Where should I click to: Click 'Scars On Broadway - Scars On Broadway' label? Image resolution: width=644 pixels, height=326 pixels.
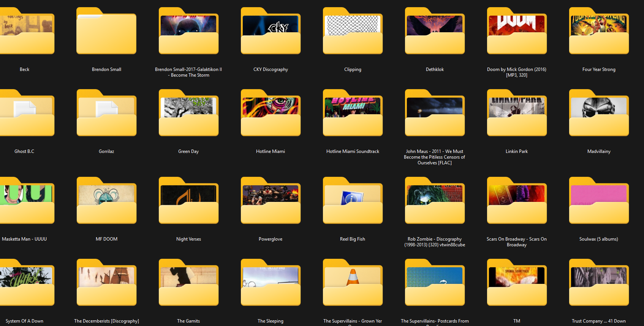point(517,242)
